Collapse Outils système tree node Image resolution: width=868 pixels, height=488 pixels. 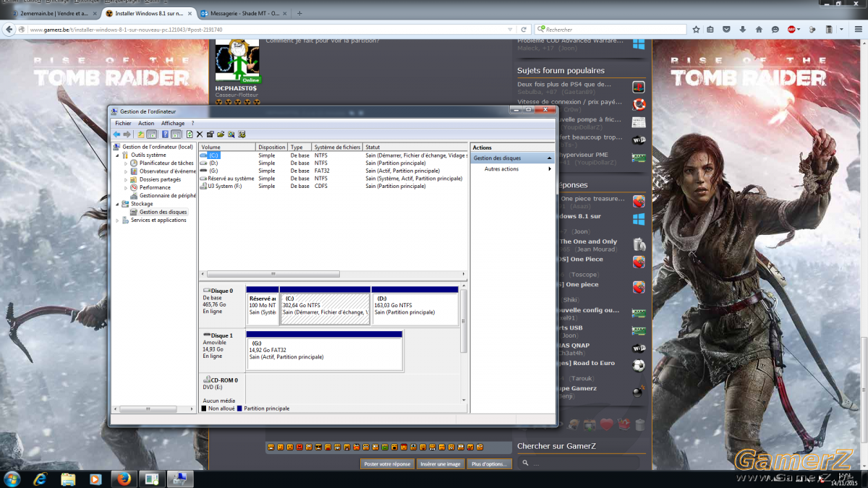point(117,155)
